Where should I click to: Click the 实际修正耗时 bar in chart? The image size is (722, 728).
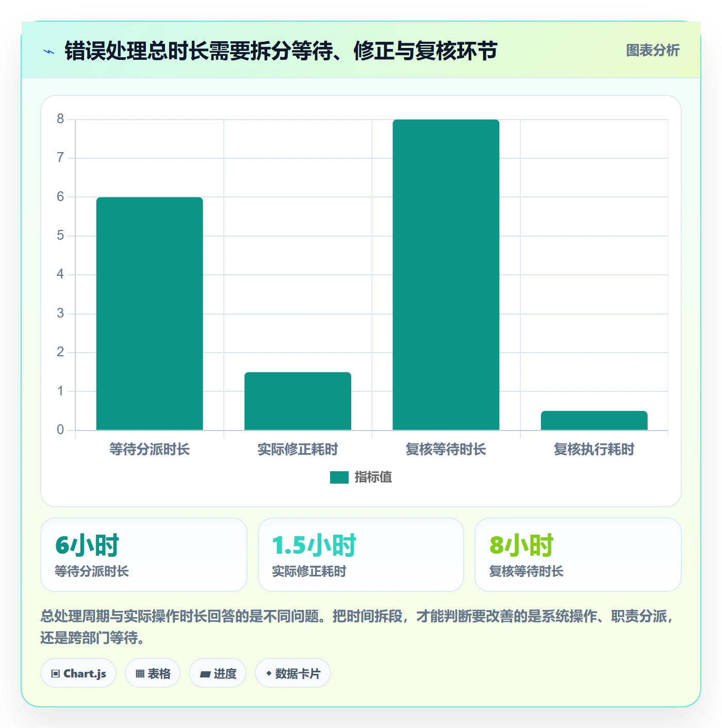[x=298, y=401]
